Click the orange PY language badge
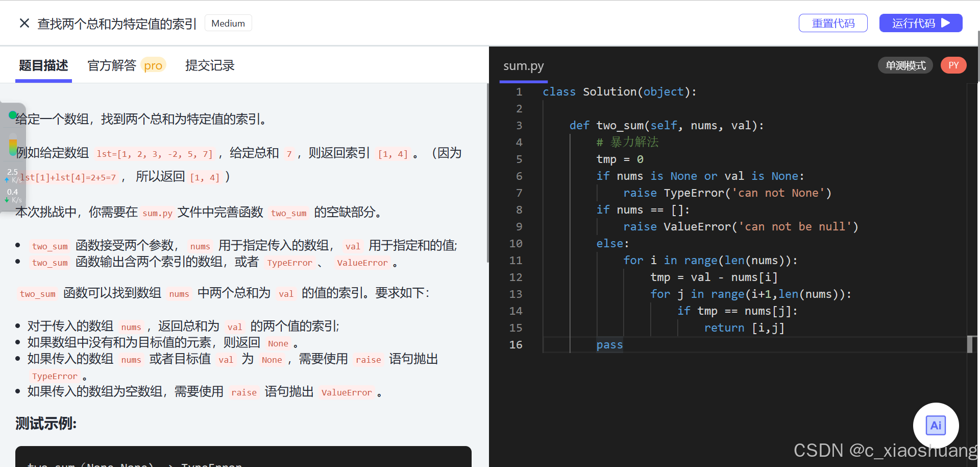The height and width of the screenshot is (467, 980). pos(953,65)
